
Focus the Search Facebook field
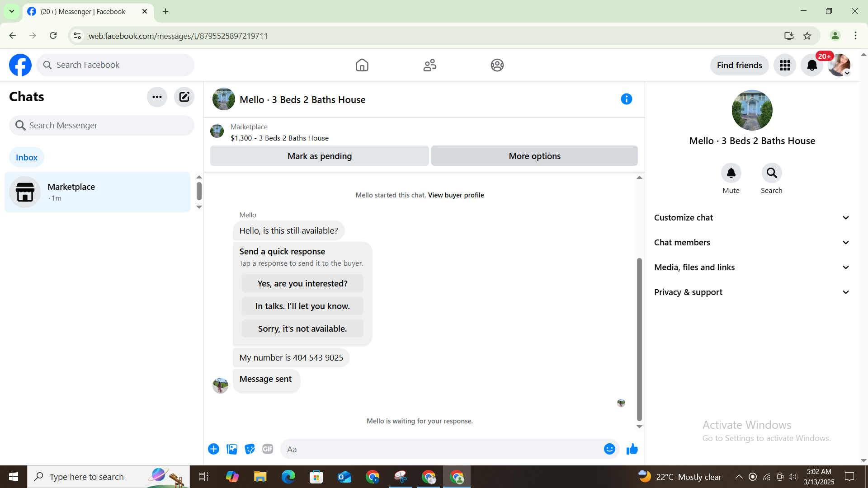pos(115,65)
